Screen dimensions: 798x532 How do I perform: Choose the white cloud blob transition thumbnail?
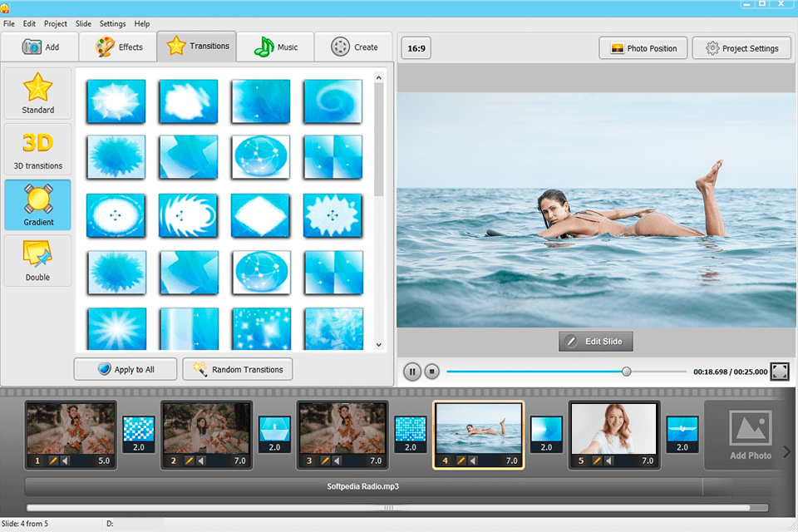[x=189, y=101]
